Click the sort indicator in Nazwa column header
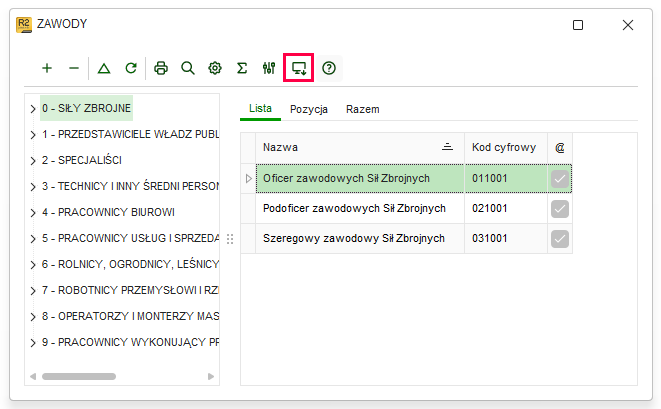The width and height of the screenshot is (661, 409). [x=447, y=147]
